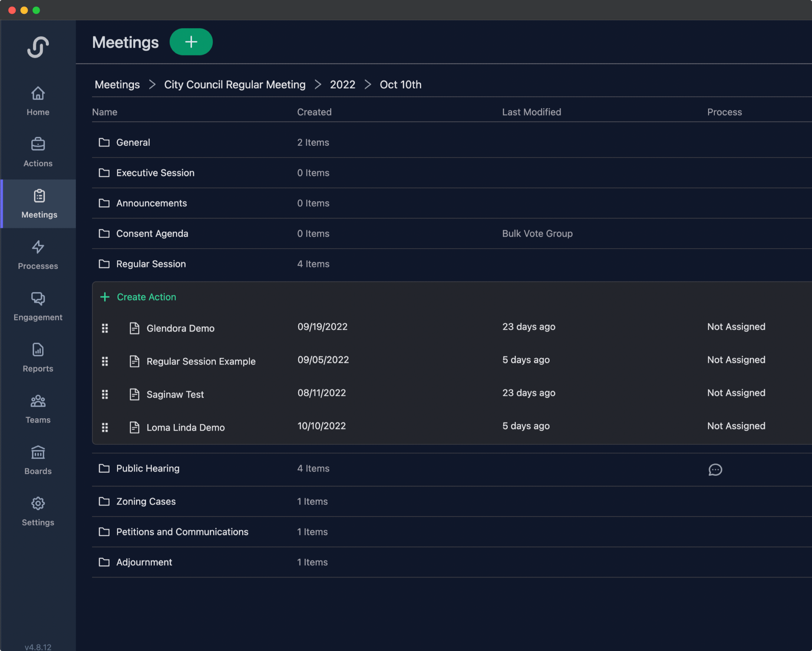The width and height of the screenshot is (812, 651).
Task: Click the comment icon on Public Hearing
Action: [715, 470]
